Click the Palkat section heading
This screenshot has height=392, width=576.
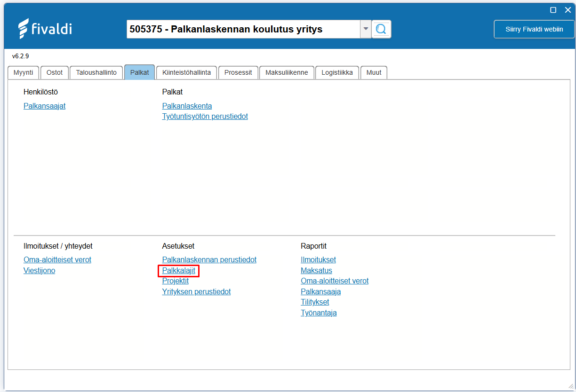173,92
